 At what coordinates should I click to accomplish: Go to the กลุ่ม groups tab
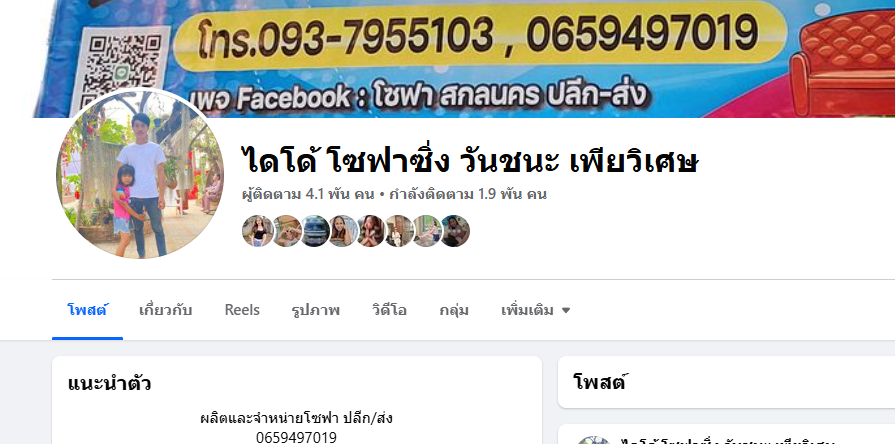(x=454, y=310)
